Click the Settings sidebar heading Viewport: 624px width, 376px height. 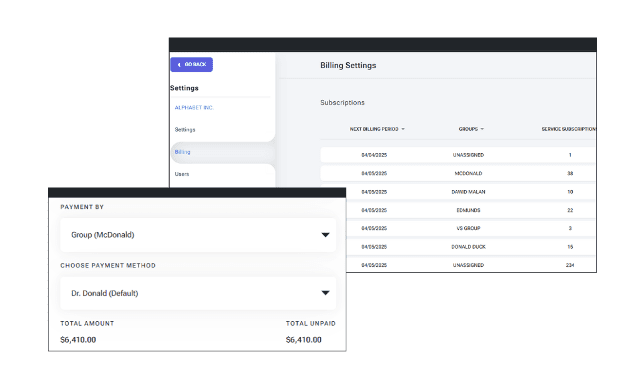(184, 88)
